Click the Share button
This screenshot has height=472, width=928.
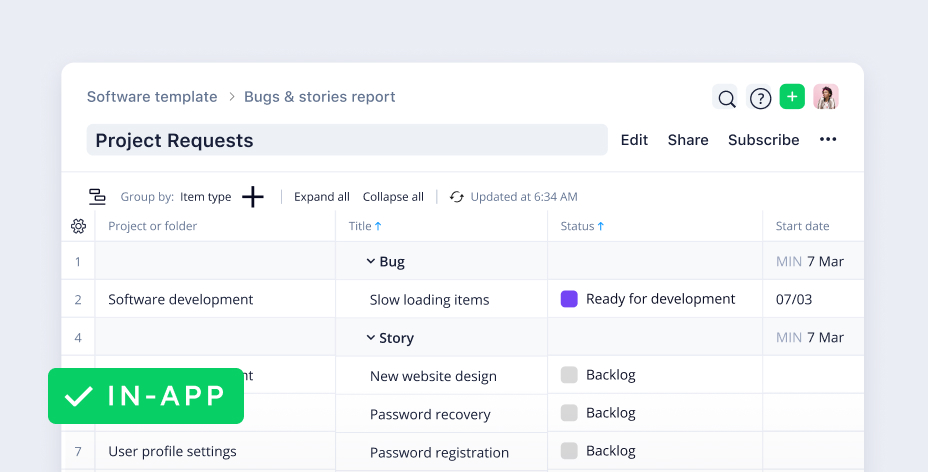coord(688,140)
